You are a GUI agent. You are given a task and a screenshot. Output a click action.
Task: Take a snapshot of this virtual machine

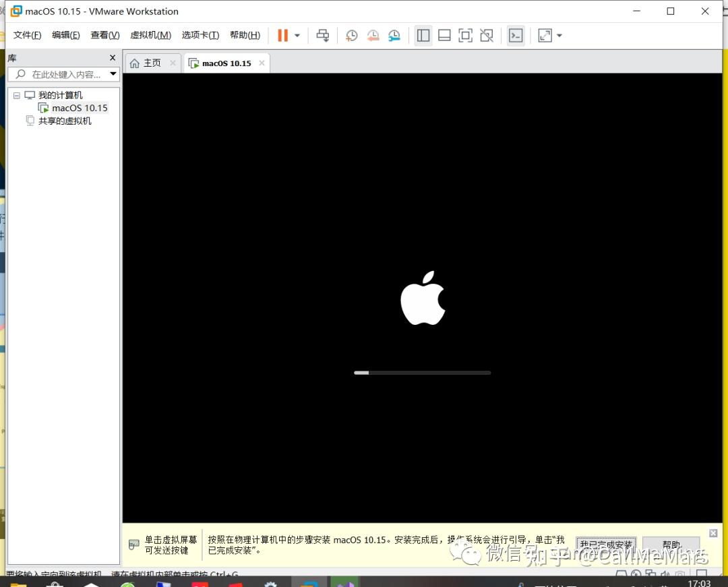point(351,35)
